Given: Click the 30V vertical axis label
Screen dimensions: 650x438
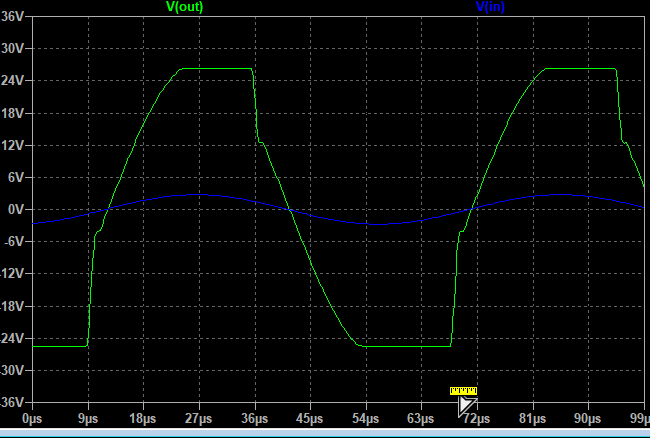Looking at the screenshot, I should click(12, 48).
